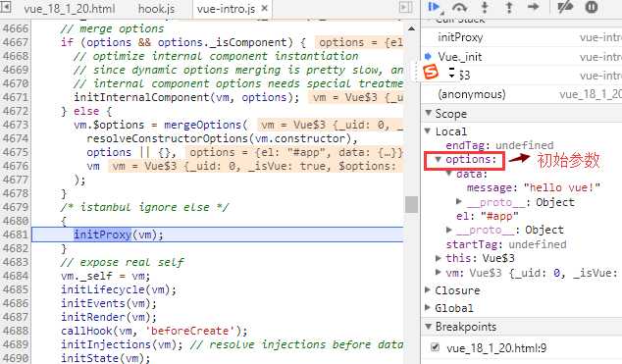Image resolution: width=622 pixels, height=364 pixels.
Task: Select initProxy call stack frame
Action: (521, 37)
